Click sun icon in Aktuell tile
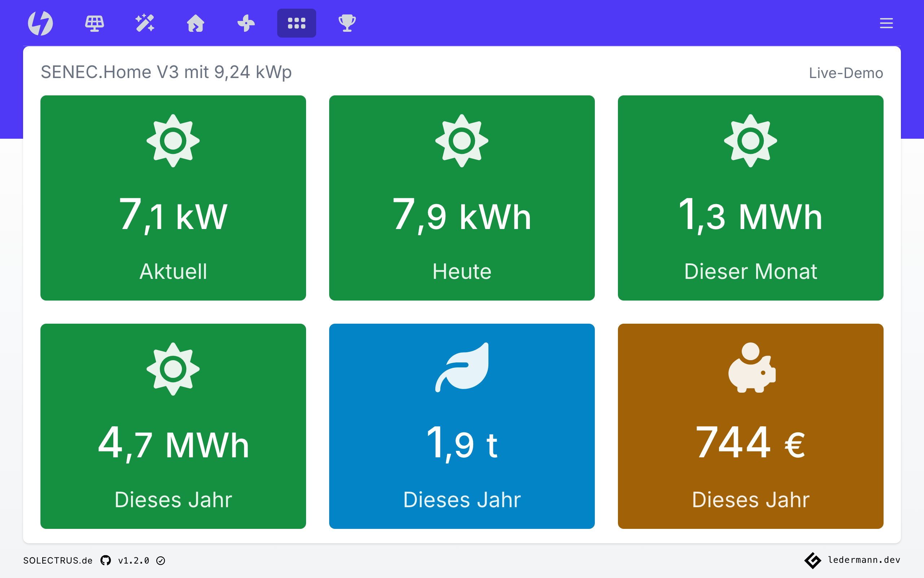924x578 pixels. (173, 141)
